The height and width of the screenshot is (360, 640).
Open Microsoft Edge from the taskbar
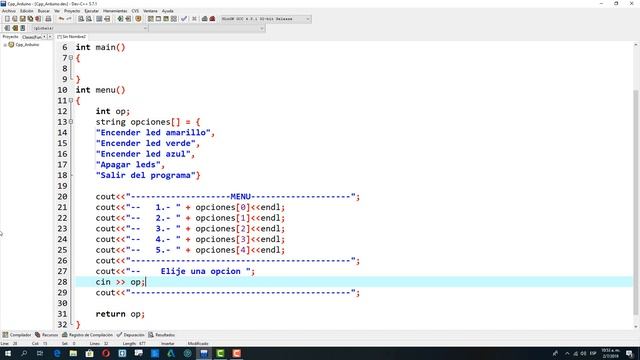(x=57, y=353)
